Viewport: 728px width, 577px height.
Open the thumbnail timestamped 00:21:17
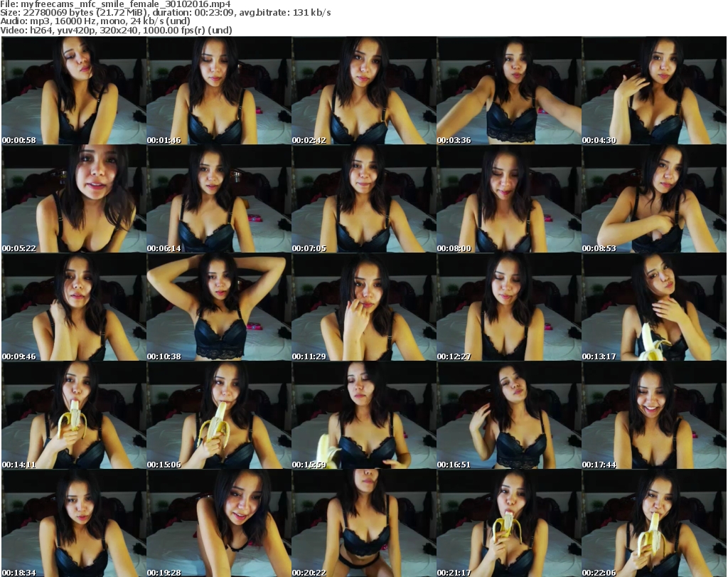[509, 524]
